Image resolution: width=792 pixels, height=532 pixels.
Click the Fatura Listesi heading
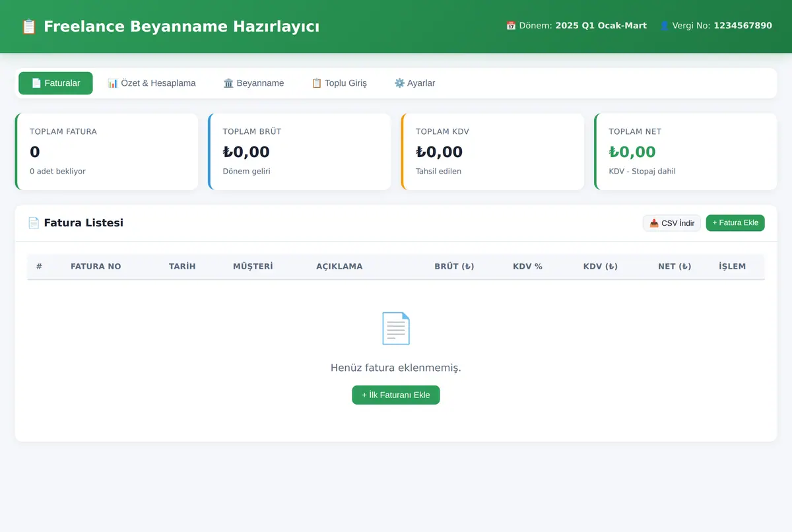tap(84, 223)
